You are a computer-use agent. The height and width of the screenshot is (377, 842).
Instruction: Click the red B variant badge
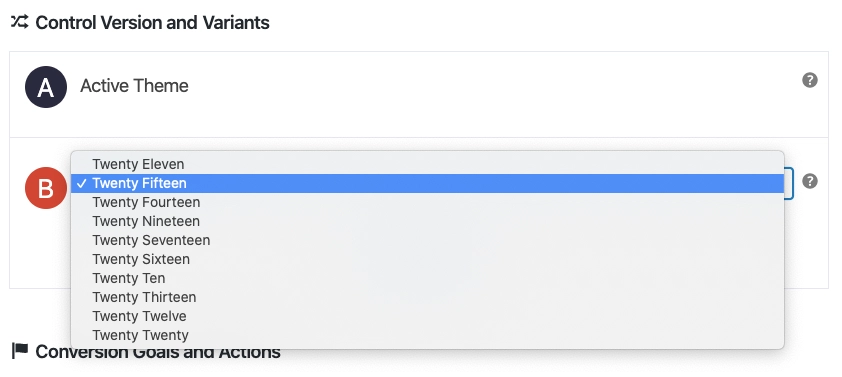[46, 188]
